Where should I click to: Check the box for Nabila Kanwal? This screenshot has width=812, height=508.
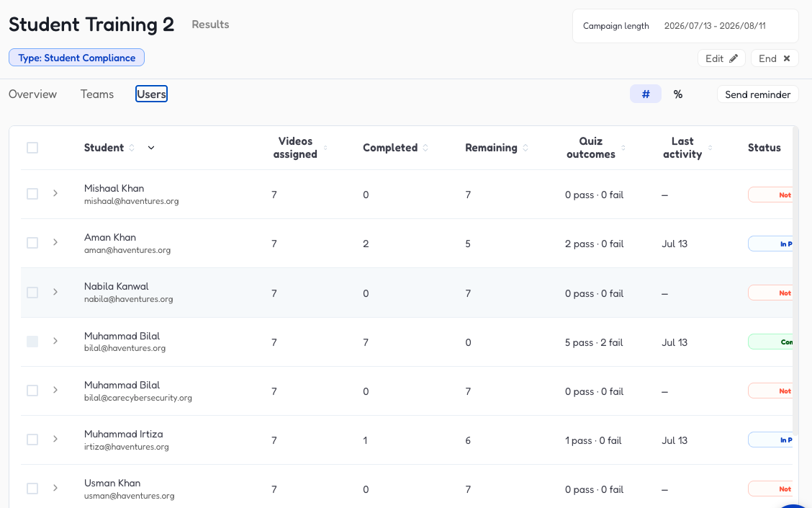click(32, 293)
